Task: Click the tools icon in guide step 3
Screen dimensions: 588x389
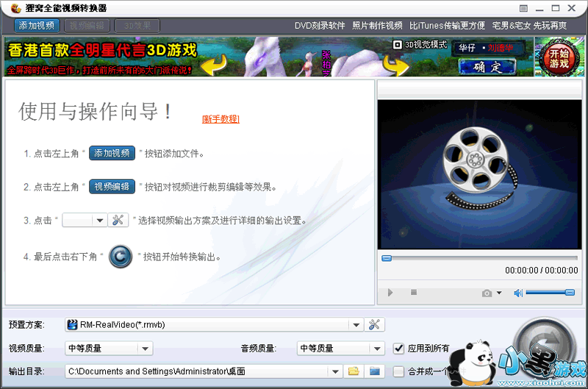Action: (118, 220)
